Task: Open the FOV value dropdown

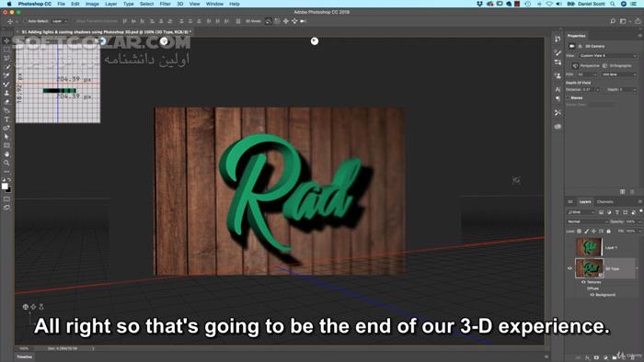Action: tap(587, 74)
